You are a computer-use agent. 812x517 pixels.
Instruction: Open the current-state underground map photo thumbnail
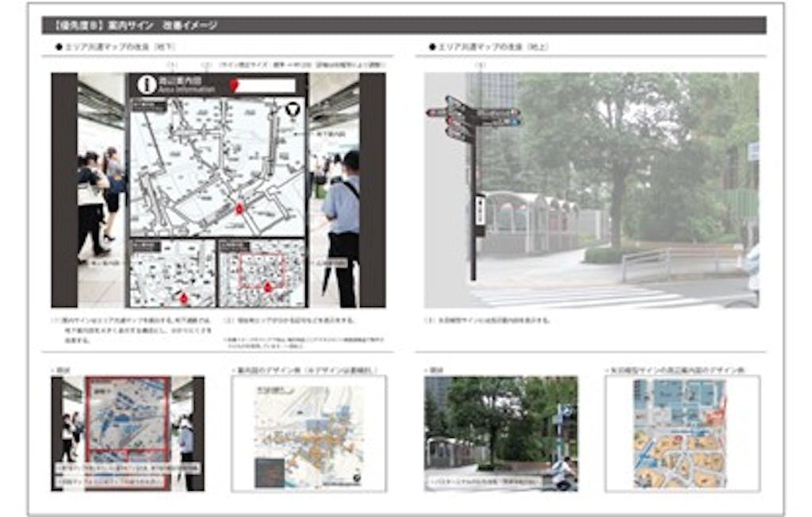128,433
